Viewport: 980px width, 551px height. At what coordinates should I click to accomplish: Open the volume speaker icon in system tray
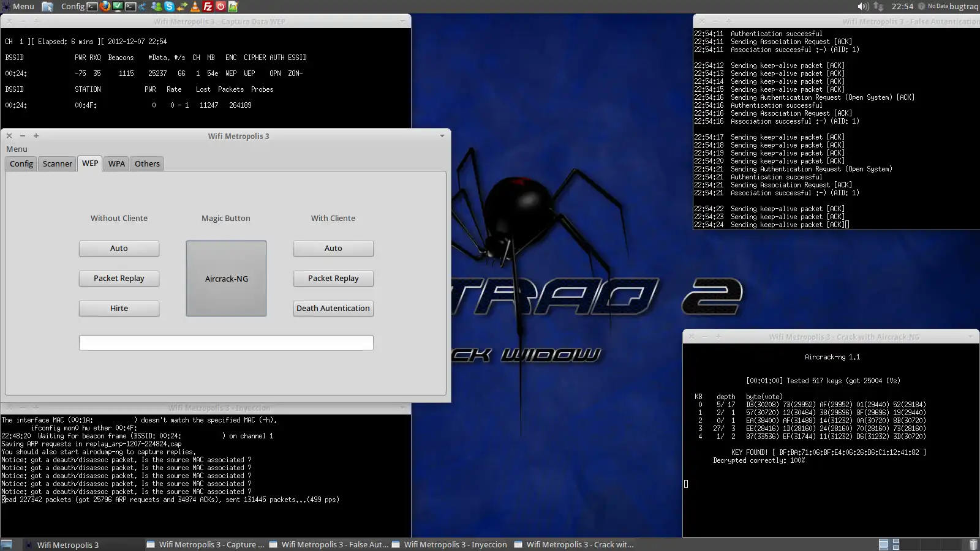click(863, 6)
